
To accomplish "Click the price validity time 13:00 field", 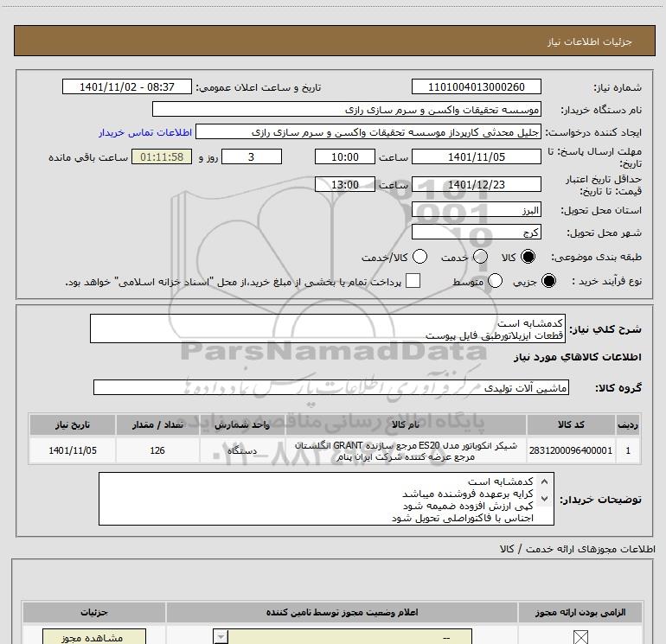I will [x=345, y=184].
